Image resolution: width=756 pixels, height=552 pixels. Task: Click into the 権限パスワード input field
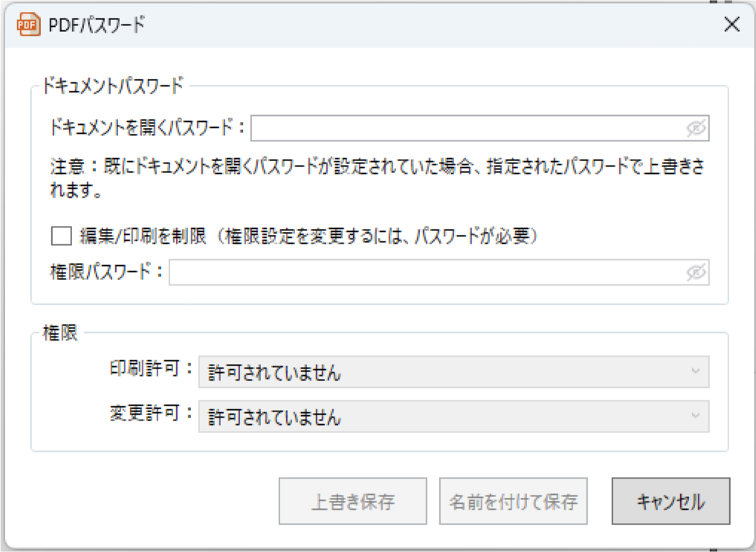point(427,273)
